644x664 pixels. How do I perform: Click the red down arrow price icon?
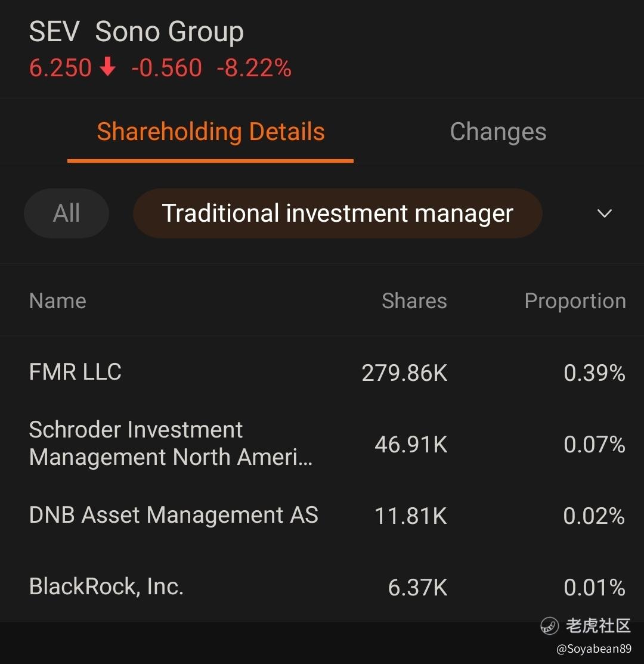pyautogui.click(x=107, y=67)
